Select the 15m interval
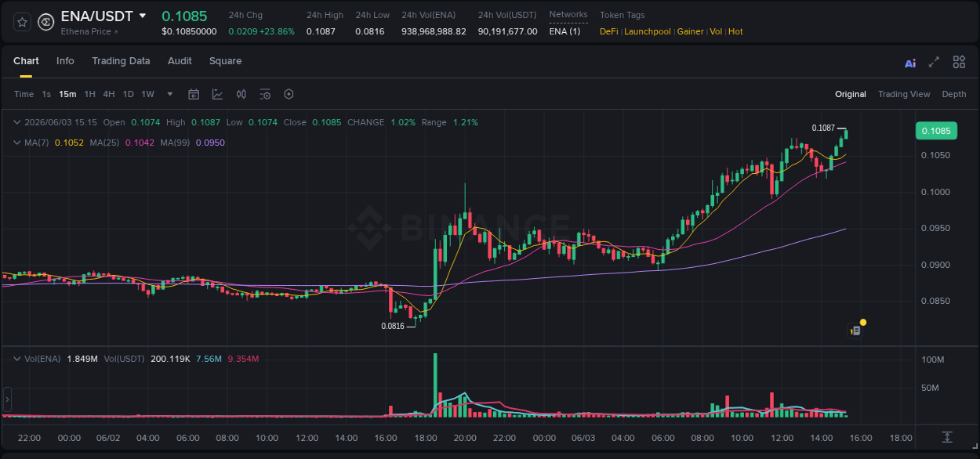The height and width of the screenshot is (459, 980). [x=67, y=94]
